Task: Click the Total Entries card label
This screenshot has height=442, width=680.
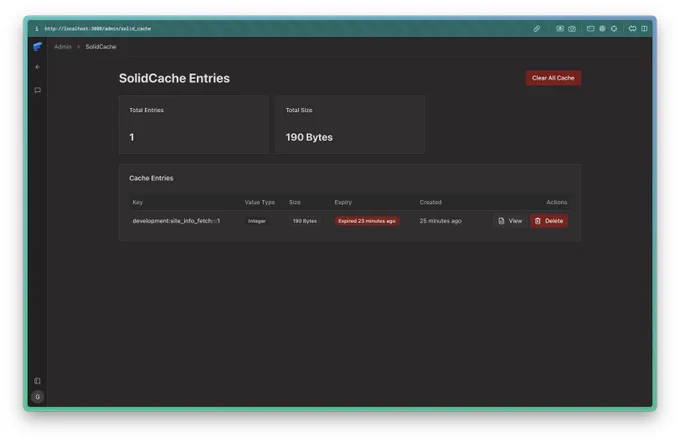Action: pos(147,111)
